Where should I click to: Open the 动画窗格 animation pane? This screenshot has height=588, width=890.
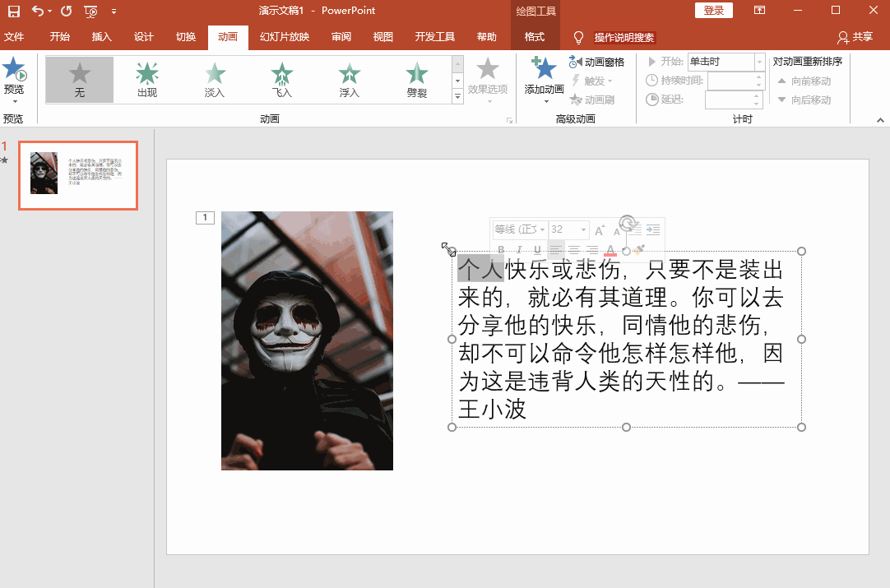pyautogui.click(x=596, y=62)
